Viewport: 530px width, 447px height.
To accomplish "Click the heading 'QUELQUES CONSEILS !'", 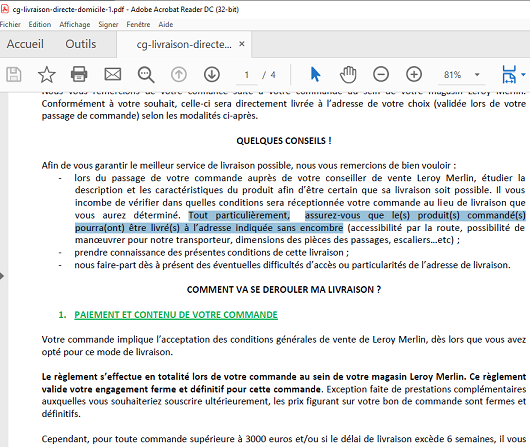I will [x=284, y=141].
